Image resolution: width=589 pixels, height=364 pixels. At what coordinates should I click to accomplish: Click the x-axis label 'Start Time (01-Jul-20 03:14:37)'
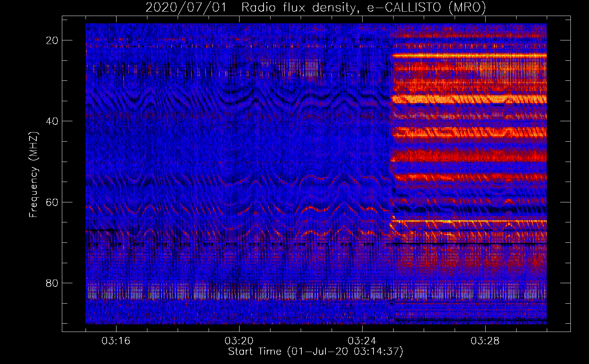pyautogui.click(x=316, y=352)
